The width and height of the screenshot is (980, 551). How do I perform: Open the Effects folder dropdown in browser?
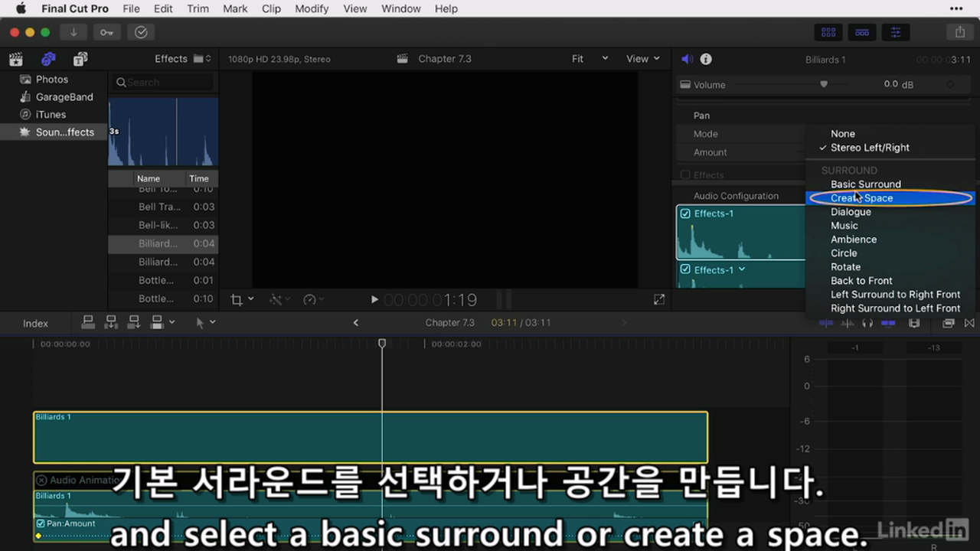[183, 59]
